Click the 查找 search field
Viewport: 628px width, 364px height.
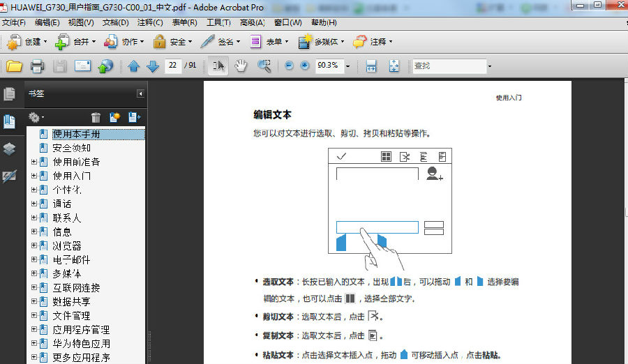(x=449, y=66)
